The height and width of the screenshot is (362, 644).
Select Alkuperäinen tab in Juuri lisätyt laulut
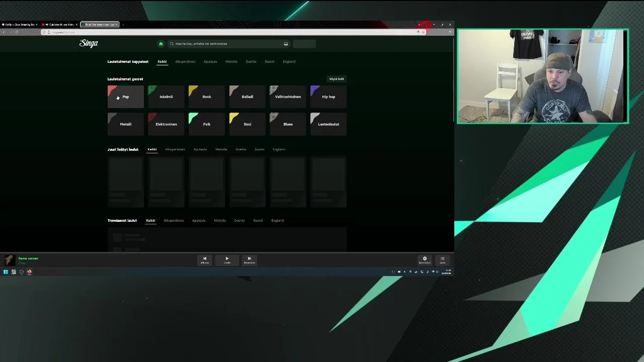point(175,149)
